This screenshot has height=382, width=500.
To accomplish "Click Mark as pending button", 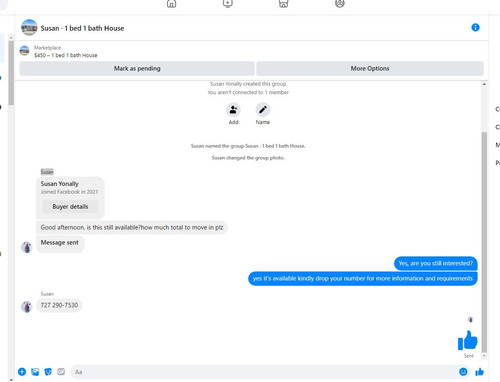I will point(137,68).
